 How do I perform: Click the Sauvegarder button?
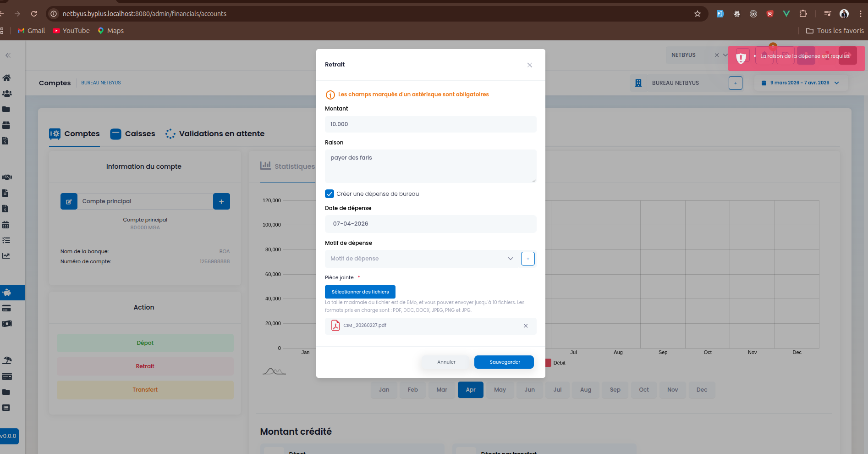coord(504,362)
